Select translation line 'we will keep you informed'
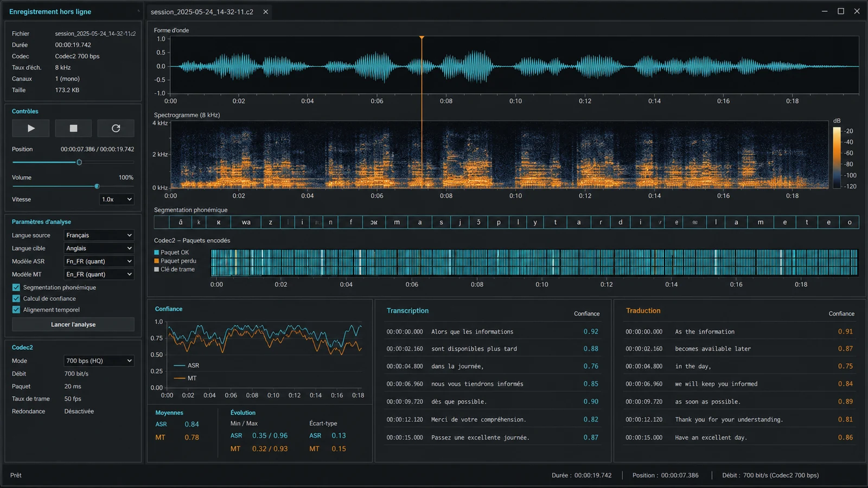Viewport: 868px width, 488px height. tap(739, 384)
